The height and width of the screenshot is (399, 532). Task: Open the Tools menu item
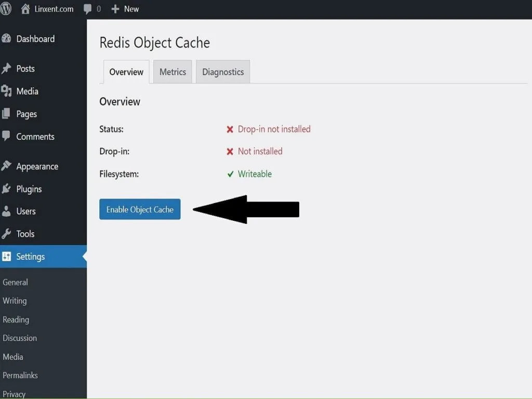coord(25,234)
